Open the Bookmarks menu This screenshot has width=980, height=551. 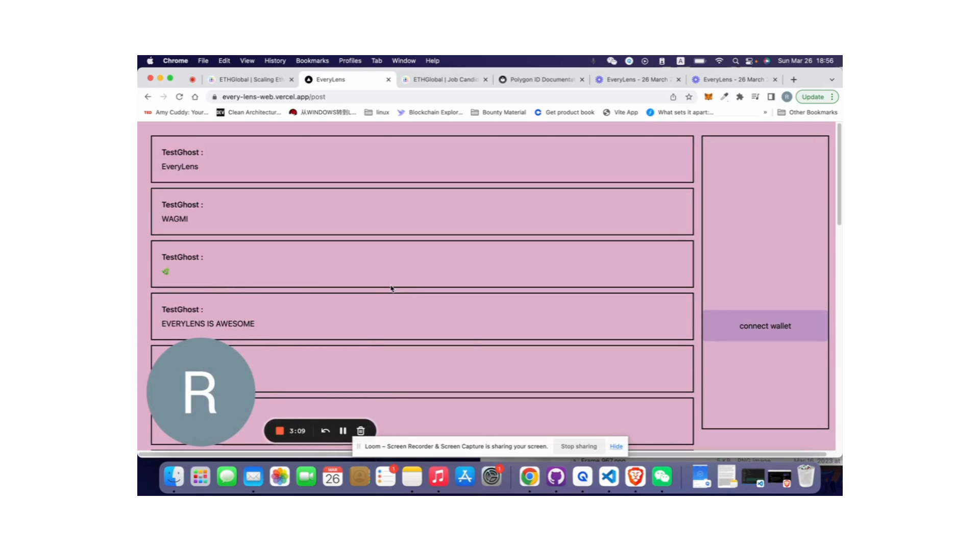(x=312, y=61)
